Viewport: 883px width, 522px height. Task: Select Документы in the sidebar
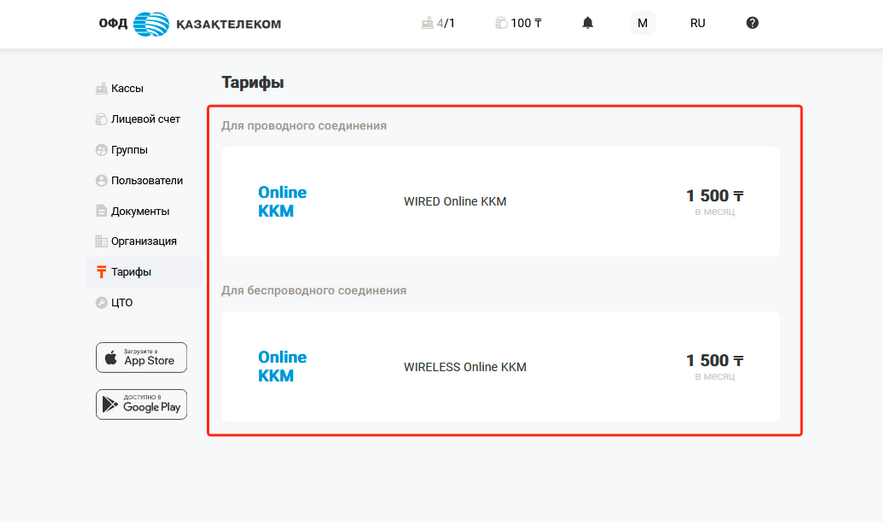click(x=140, y=211)
